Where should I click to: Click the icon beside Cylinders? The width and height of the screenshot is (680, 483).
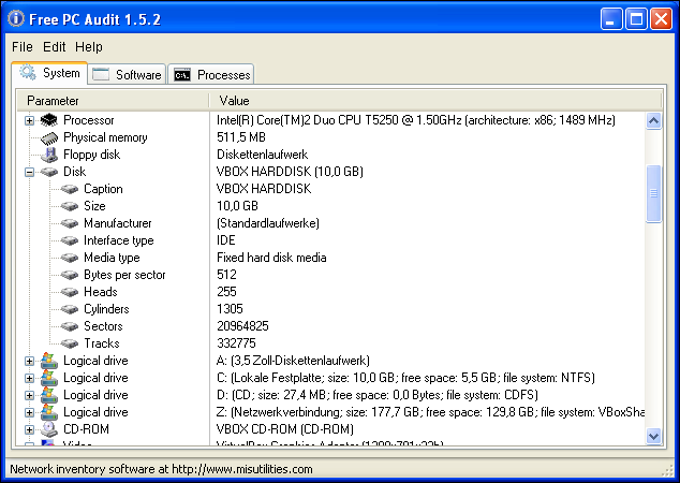69,309
